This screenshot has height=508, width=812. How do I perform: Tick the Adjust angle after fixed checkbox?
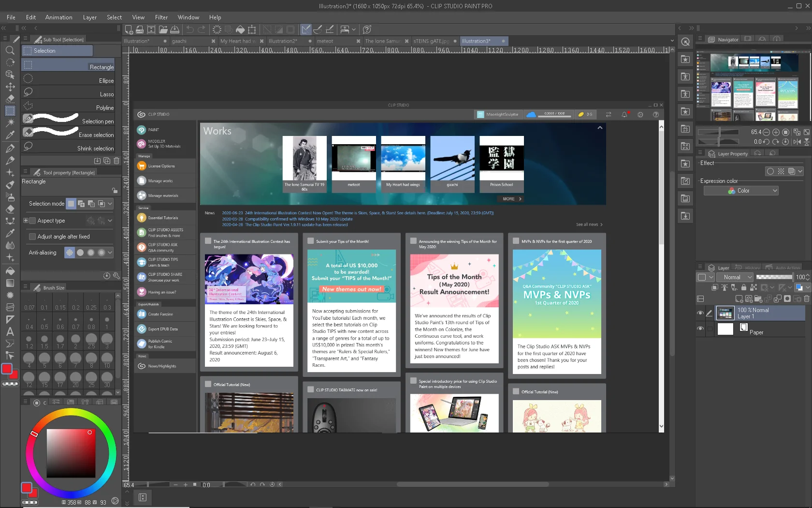[32, 237]
